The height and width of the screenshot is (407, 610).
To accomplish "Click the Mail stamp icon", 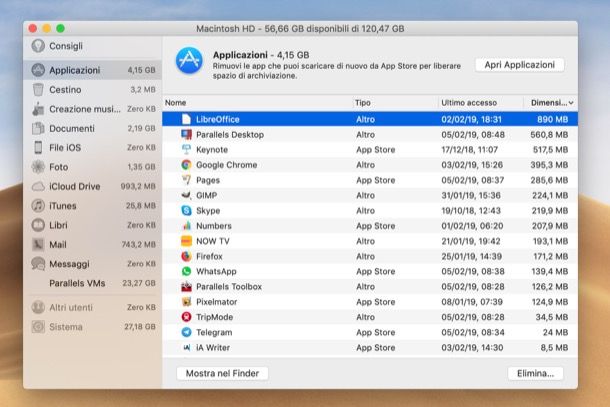I will pos(38,244).
